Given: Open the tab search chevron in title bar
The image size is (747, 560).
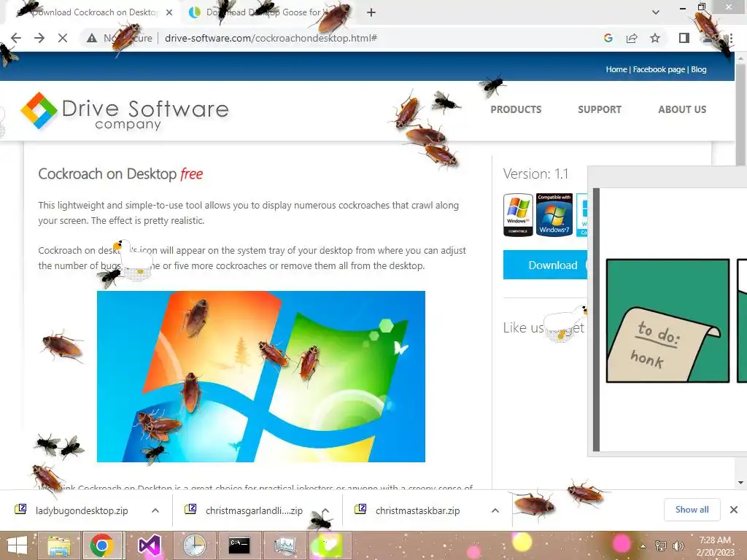Looking at the screenshot, I should pos(656,12).
